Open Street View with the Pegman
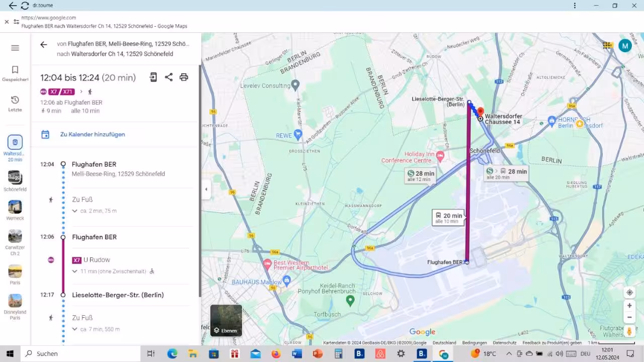This screenshot has height=362, width=644. pyautogui.click(x=629, y=331)
